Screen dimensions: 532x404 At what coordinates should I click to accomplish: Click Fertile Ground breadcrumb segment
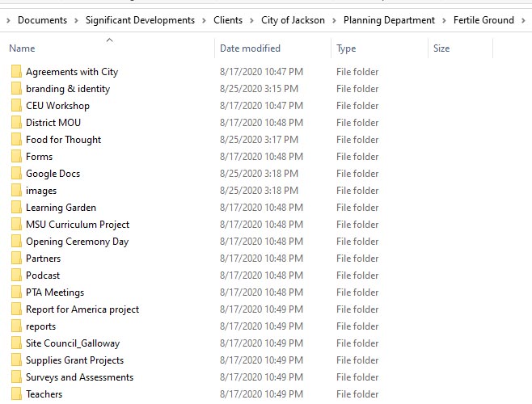[483, 20]
